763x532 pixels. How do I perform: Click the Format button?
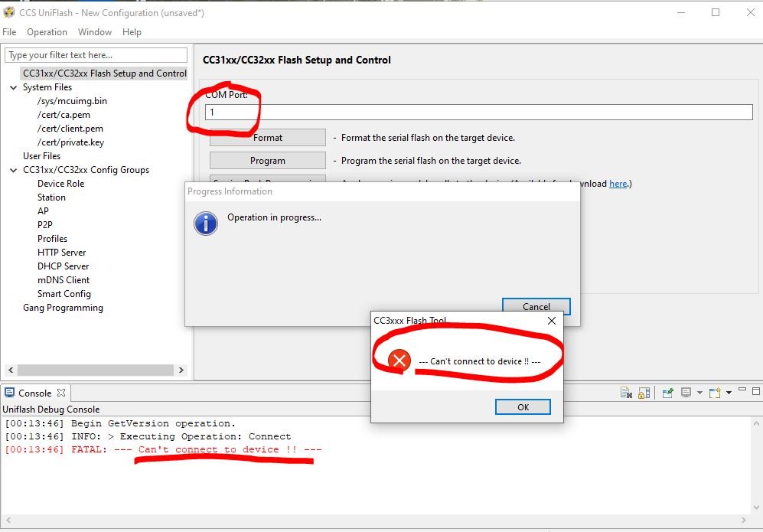pos(268,137)
